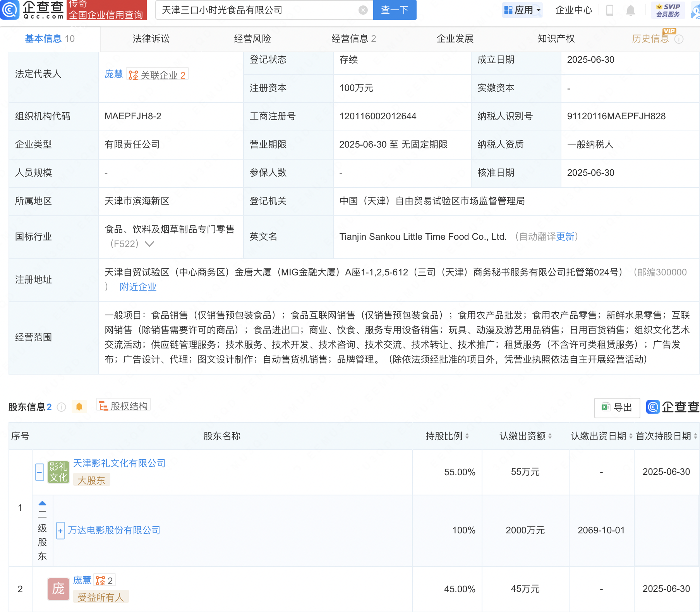Open 历史信息 VIP tab
Image resolution: width=700 pixels, height=612 pixels.
click(x=650, y=39)
